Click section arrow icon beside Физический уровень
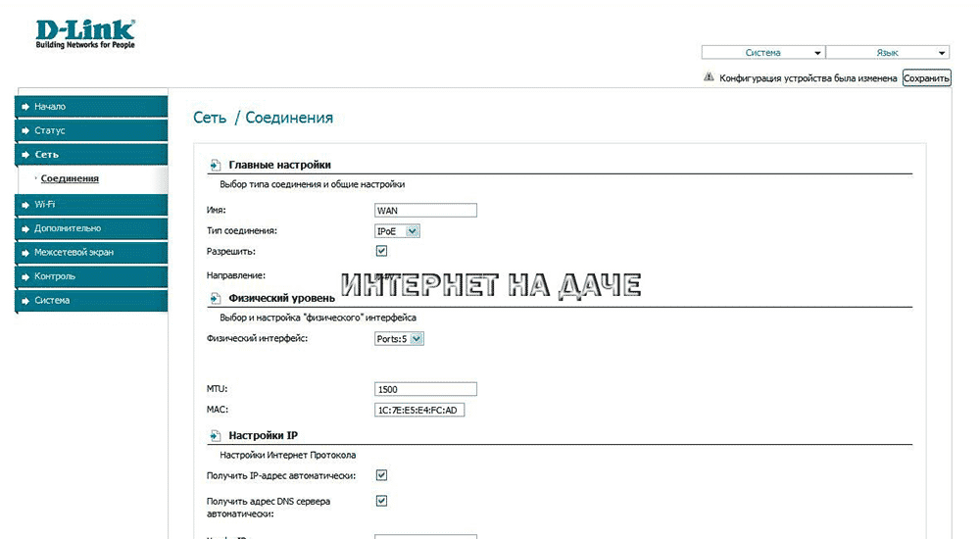Screen dimensions: 980x539 pyautogui.click(x=215, y=298)
